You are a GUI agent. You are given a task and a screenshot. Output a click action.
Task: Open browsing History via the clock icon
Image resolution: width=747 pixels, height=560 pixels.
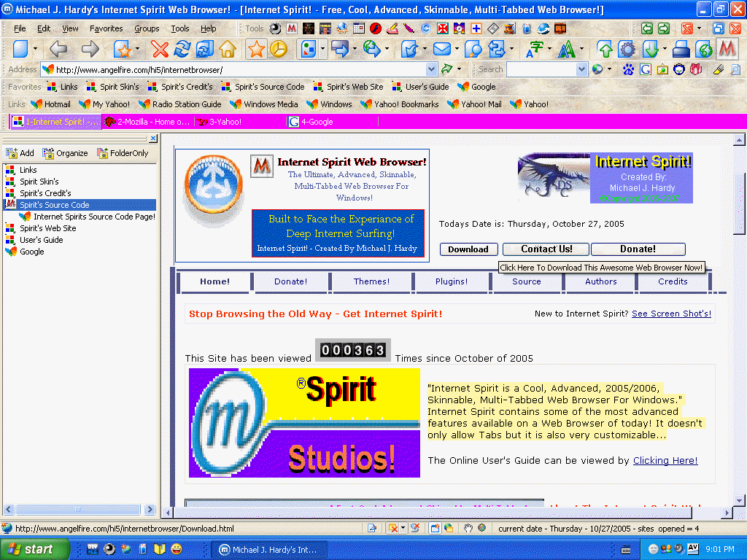point(279,50)
